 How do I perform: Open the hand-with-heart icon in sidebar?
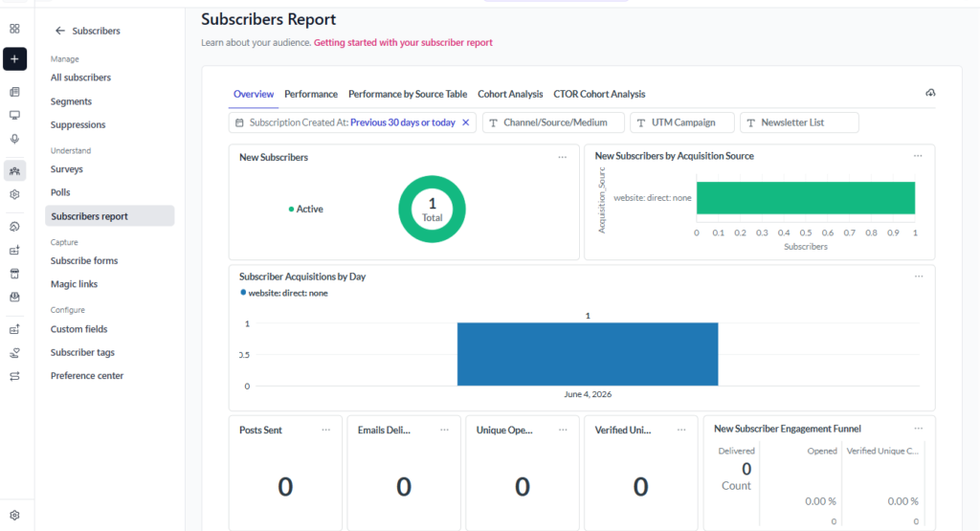pyautogui.click(x=14, y=353)
